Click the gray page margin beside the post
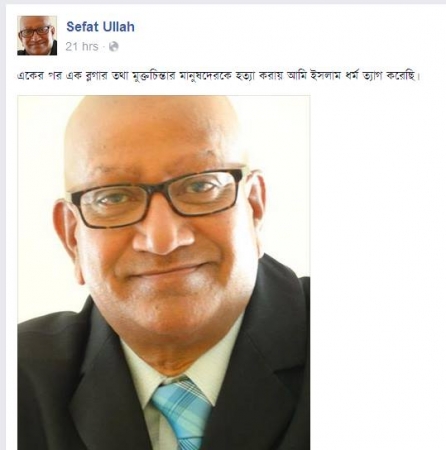This screenshot has width=446, height=450. (3, 227)
